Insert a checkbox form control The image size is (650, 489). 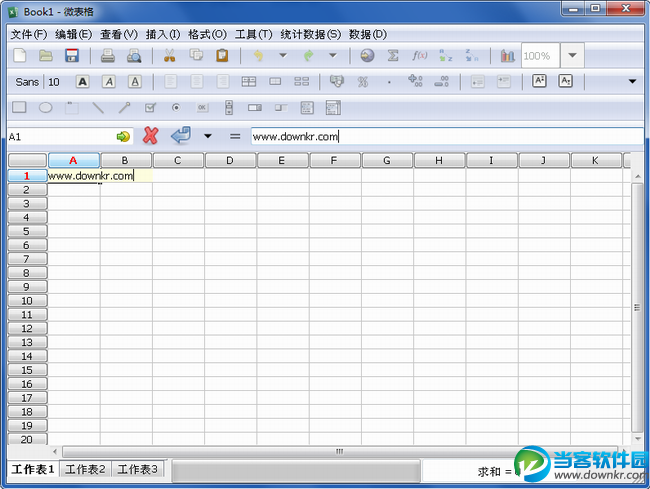pyautogui.click(x=150, y=108)
